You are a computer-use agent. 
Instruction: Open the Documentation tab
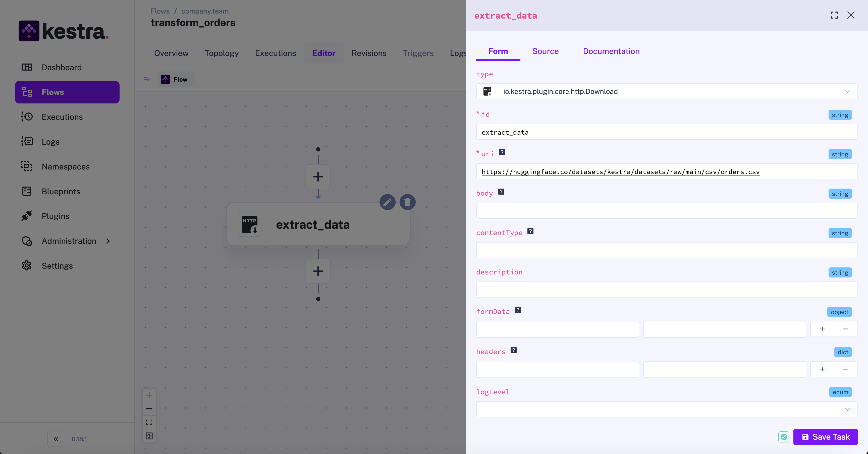click(611, 51)
